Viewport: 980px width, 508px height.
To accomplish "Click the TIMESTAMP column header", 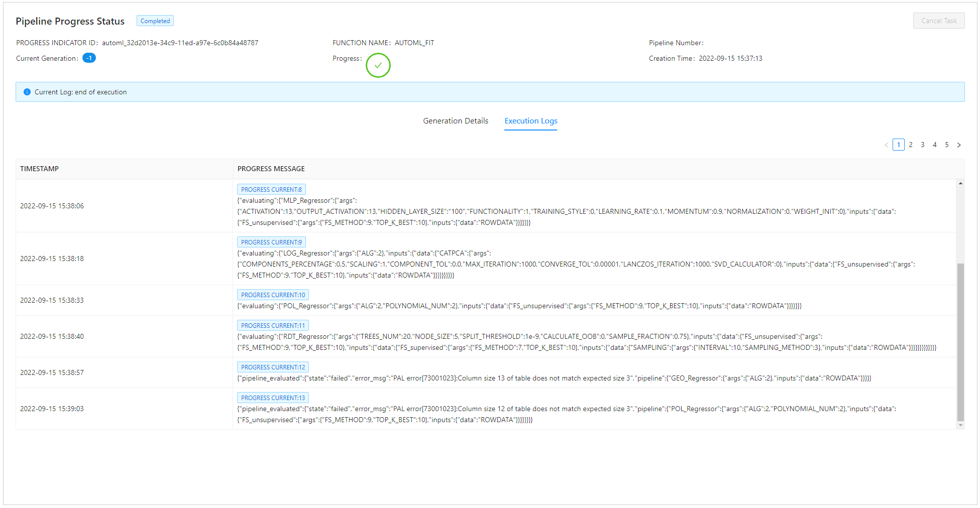I will 39,169.
